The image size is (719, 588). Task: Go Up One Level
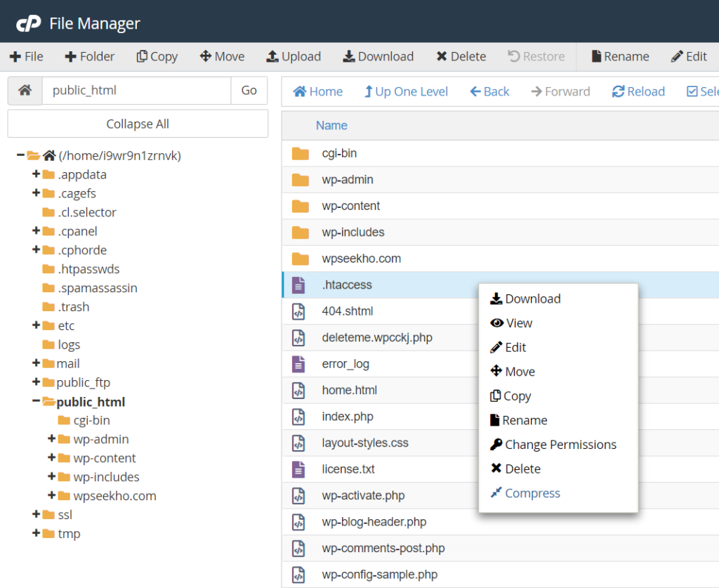[x=406, y=92]
